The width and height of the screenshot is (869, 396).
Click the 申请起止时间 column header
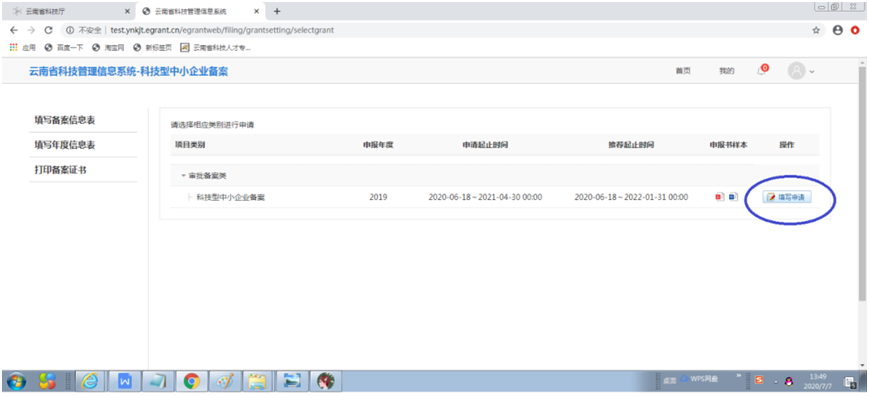tap(485, 145)
